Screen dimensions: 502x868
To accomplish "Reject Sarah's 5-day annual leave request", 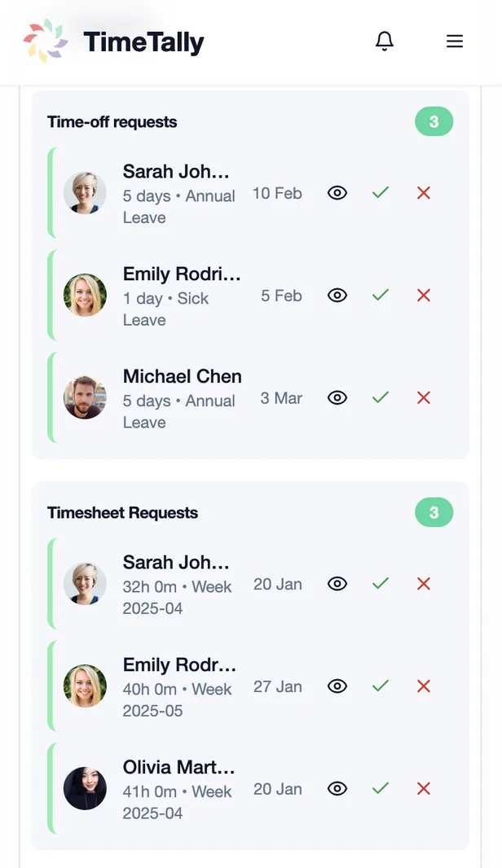I will coord(424,193).
